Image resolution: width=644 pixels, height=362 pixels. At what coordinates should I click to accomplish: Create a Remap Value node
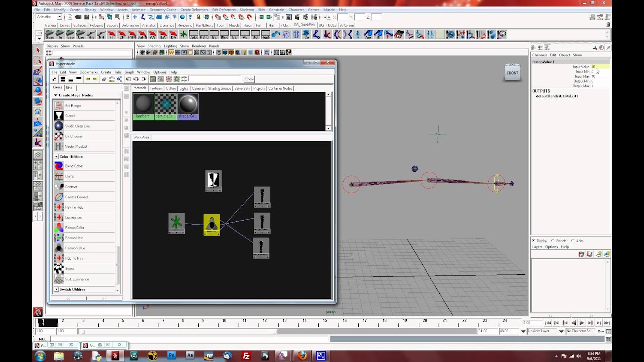(84, 248)
